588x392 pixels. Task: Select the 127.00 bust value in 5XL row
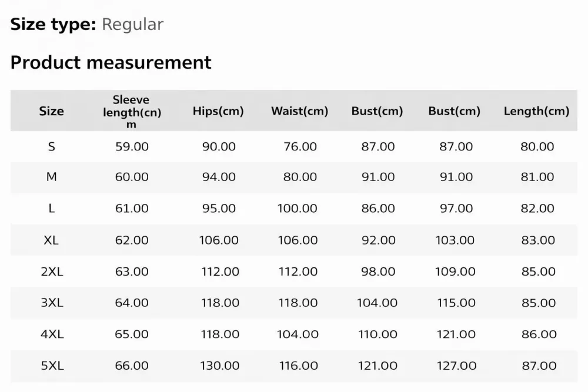(x=456, y=366)
